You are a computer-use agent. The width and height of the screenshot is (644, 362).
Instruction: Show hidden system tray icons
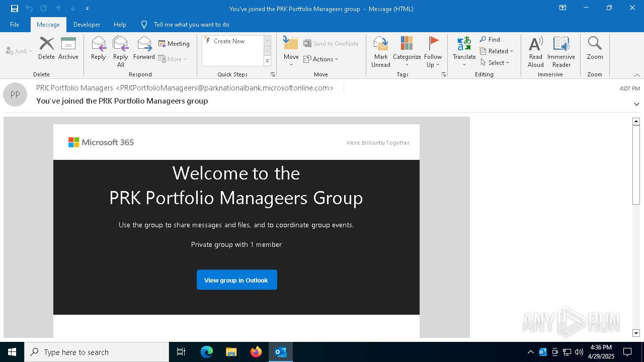coord(530,352)
